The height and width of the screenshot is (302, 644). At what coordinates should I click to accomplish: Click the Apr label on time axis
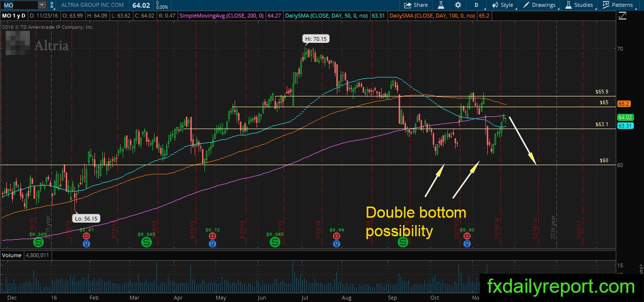(178, 297)
